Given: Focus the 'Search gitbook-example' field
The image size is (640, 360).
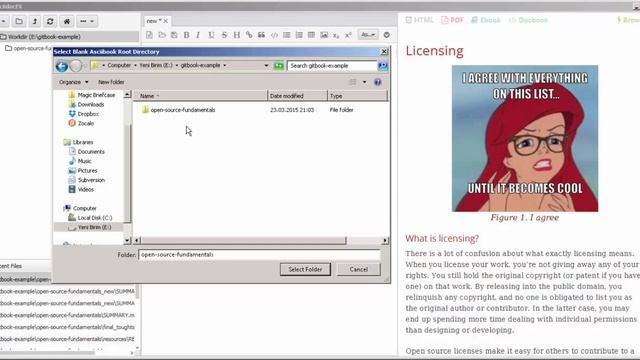Looking at the screenshot, I should tap(332, 66).
